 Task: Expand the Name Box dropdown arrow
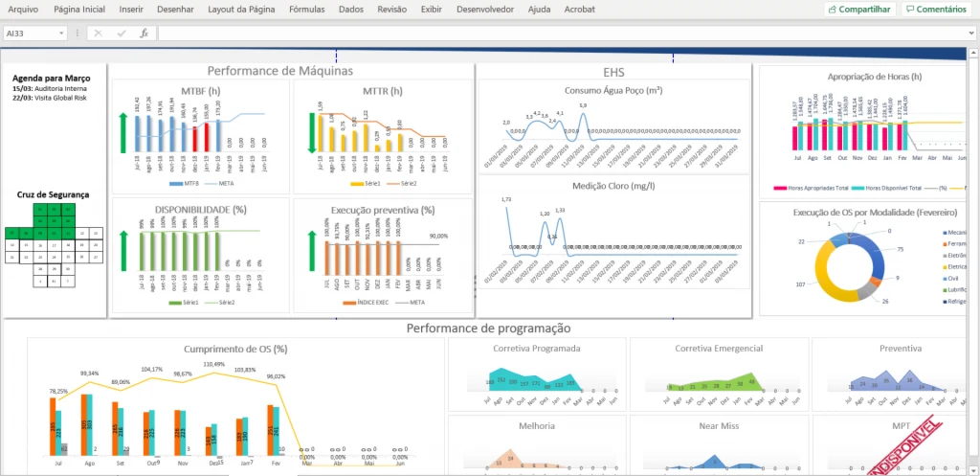pyautogui.click(x=61, y=34)
